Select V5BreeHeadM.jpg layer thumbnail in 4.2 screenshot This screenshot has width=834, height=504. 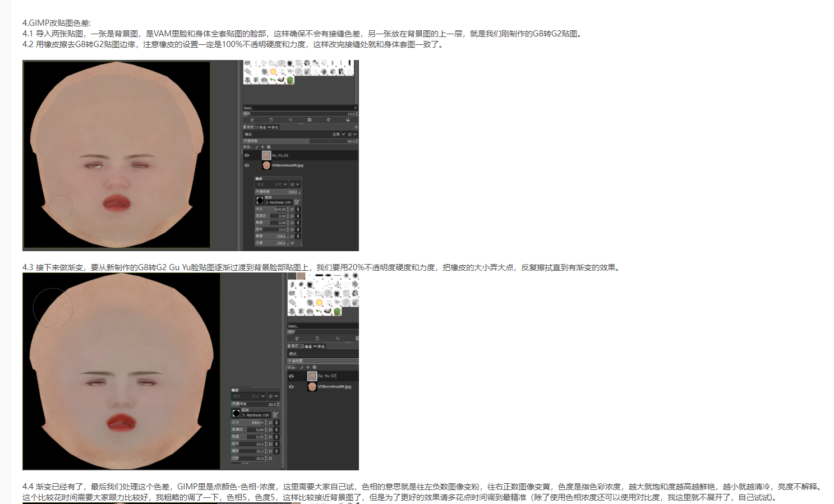tap(266, 165)
